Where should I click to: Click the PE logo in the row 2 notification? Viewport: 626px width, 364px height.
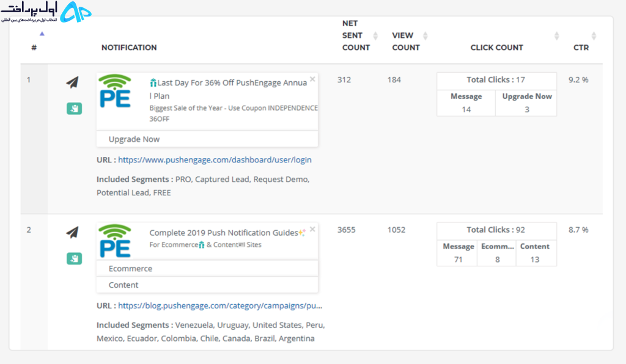tap(115, 241)
